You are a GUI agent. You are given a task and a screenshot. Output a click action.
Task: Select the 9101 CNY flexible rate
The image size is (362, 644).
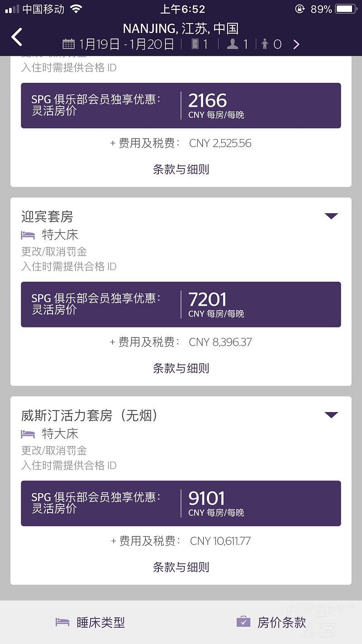point(181,503)
